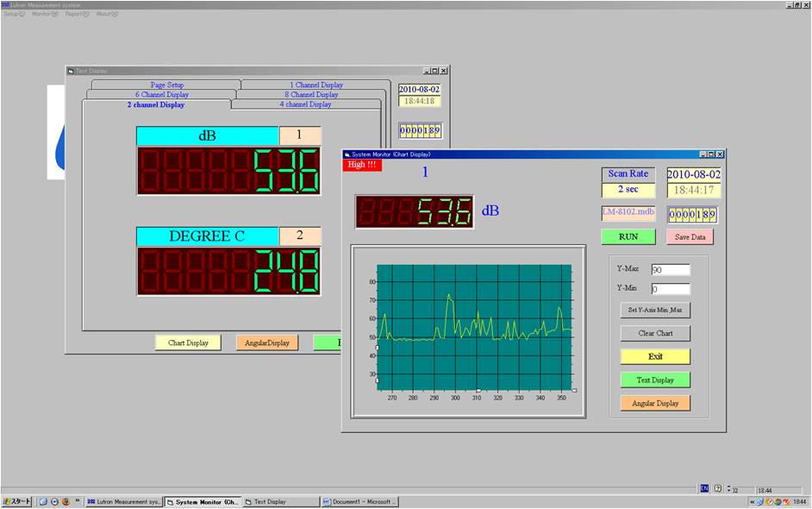Click the orange AngularDisplay button

pyautogui.click(x=267, y=342)
